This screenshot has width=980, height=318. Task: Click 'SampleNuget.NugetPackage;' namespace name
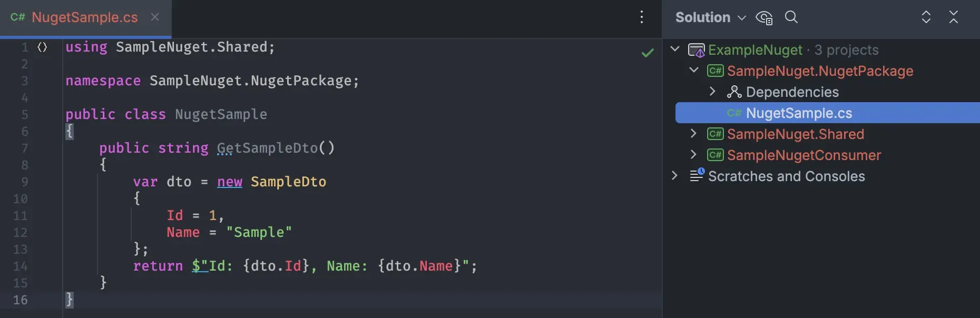(x=254, y=81)
